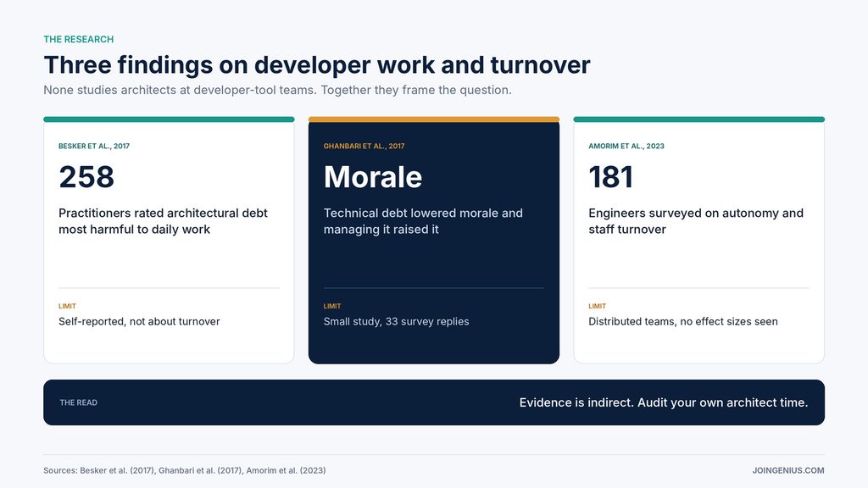This screenshot has width=868, height=488.
Task: Click the "JOINGENIUS.COM" footer text
Action: tap(788, 470)
